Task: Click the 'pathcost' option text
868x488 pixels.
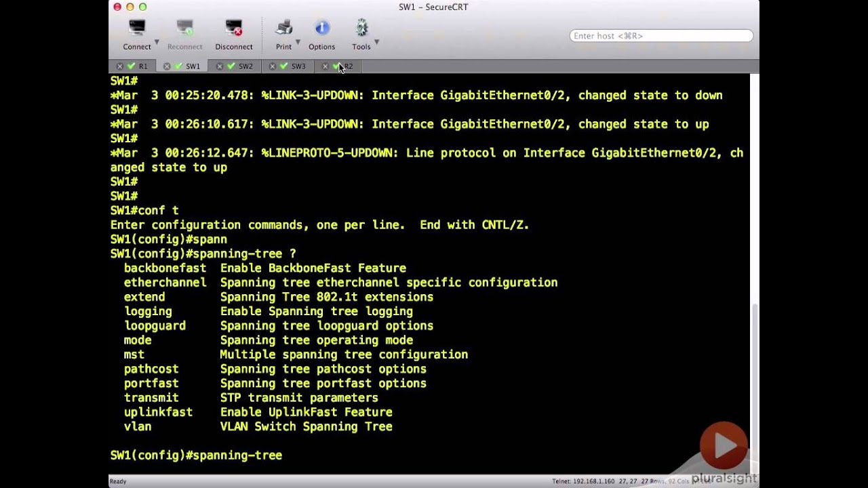Action: pos(151,369)
